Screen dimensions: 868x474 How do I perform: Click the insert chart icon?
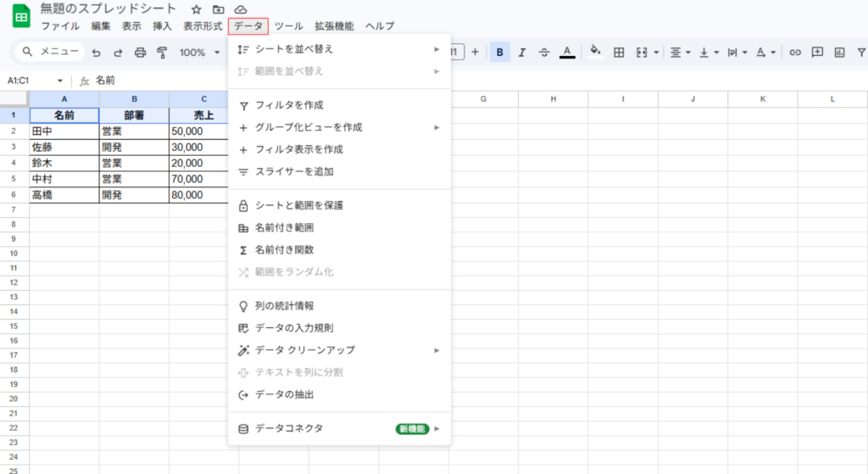point(840,52)
